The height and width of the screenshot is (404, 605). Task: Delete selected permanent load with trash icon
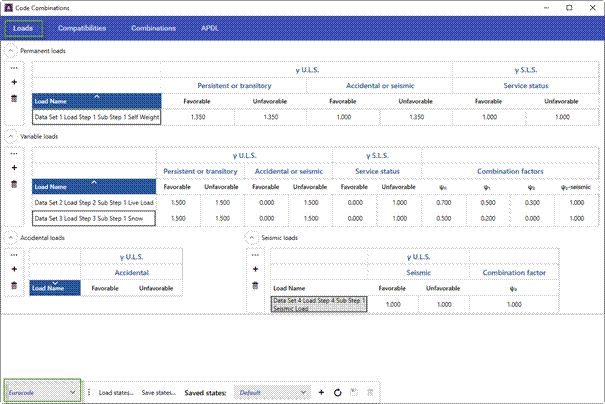point(14,99)
